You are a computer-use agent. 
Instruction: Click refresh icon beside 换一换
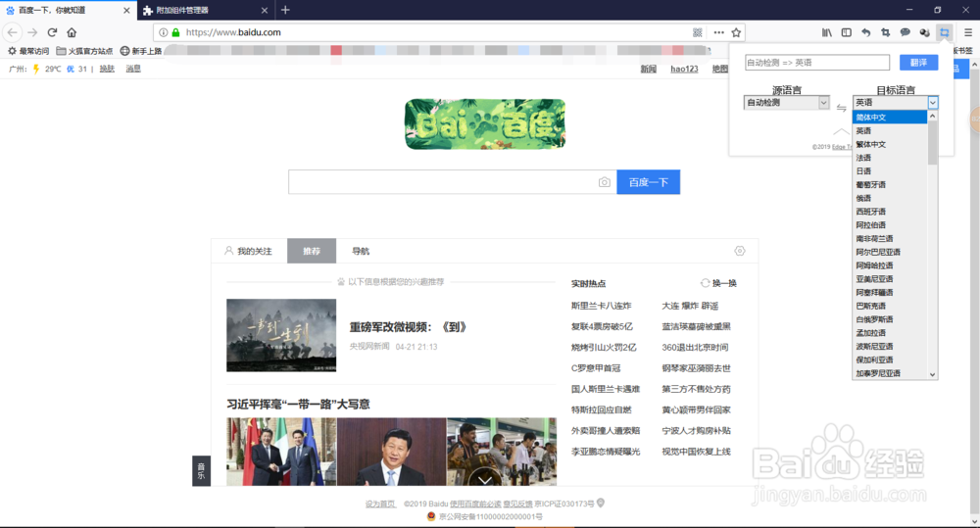pos(705,283)
